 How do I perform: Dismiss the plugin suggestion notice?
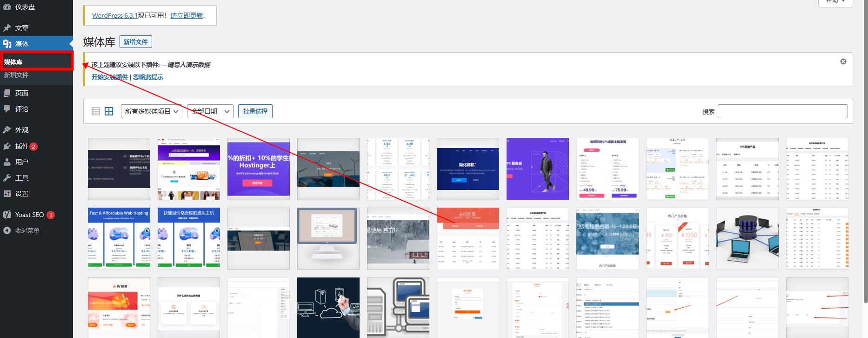click(x=843, y=61)
